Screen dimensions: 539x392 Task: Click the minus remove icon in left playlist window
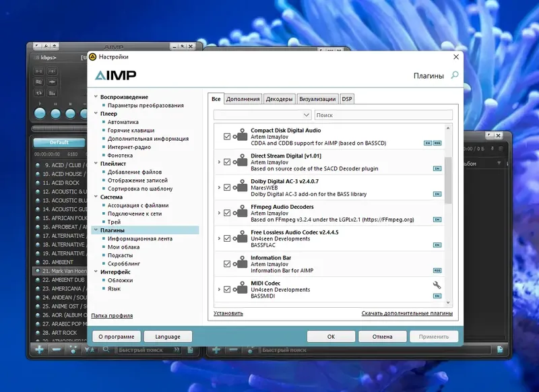point(57,350)
